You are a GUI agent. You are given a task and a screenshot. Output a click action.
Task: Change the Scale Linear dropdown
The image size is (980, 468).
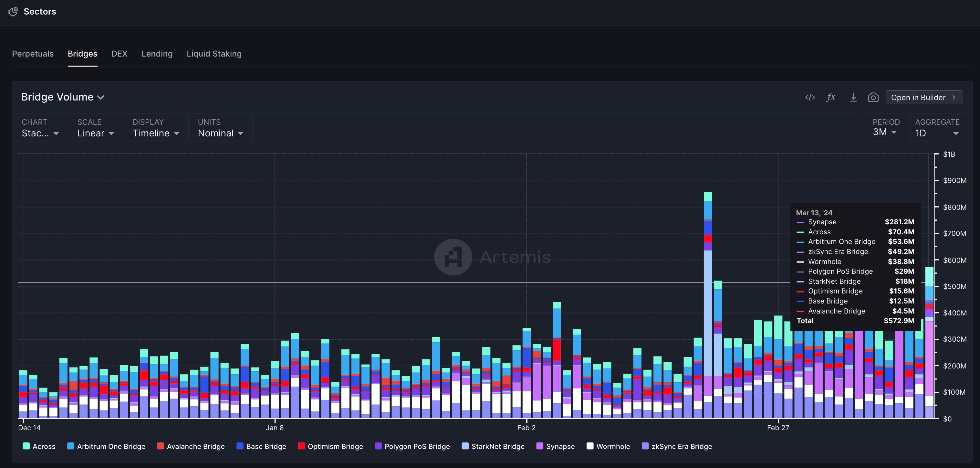pyautogui.click(x=96, y=128)
